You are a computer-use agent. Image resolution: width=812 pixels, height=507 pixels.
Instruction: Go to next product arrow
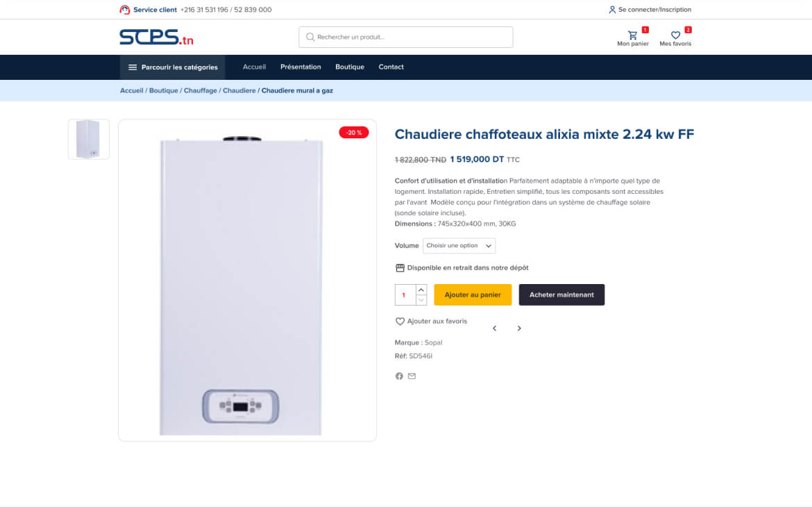point(519,328)
